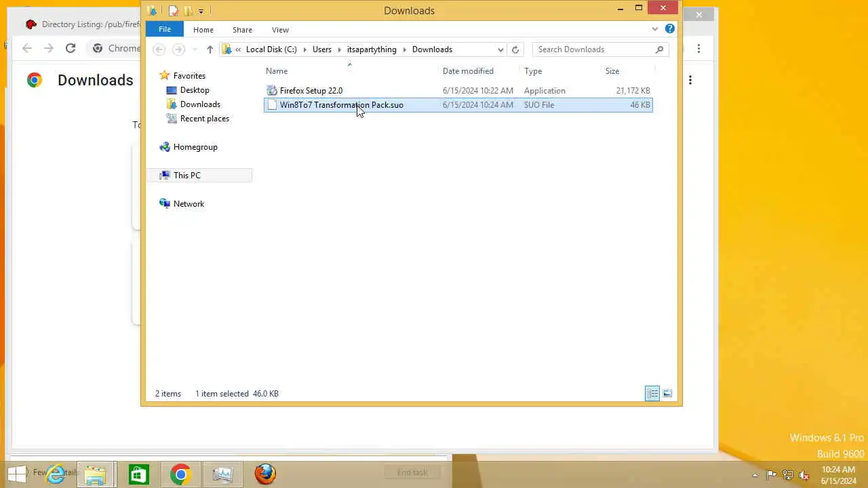
Task: Switch to details view layout
Action: click(652, 394)
